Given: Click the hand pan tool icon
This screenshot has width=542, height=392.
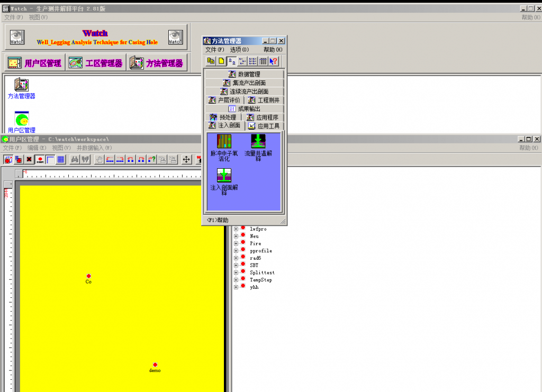Looking at the screenshot, I should (100, 159).
